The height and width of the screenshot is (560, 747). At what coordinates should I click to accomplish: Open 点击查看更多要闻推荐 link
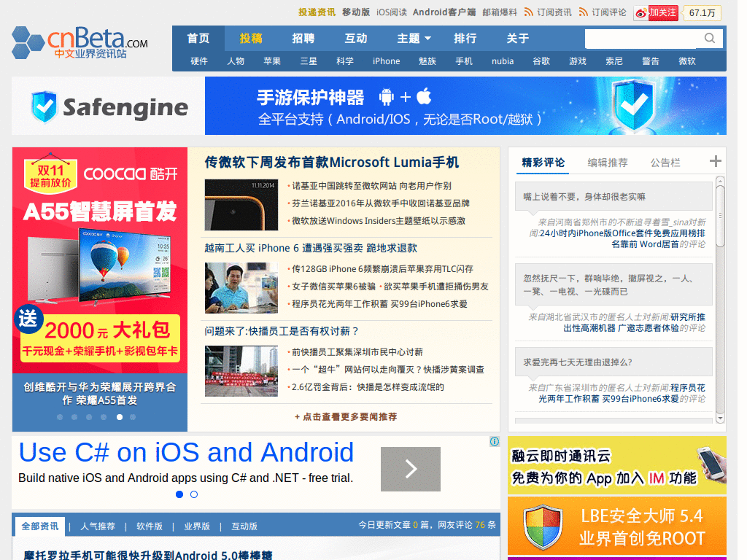(x=346, y=416)
